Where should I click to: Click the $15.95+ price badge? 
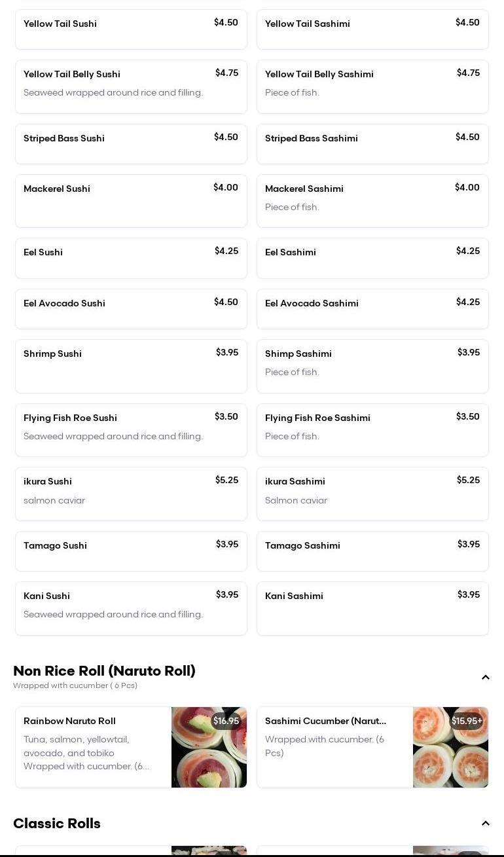tap(467, 721)
